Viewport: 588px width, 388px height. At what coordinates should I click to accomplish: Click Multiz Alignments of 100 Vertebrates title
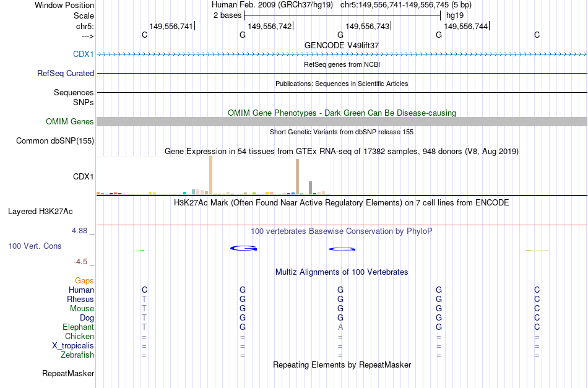342,272
